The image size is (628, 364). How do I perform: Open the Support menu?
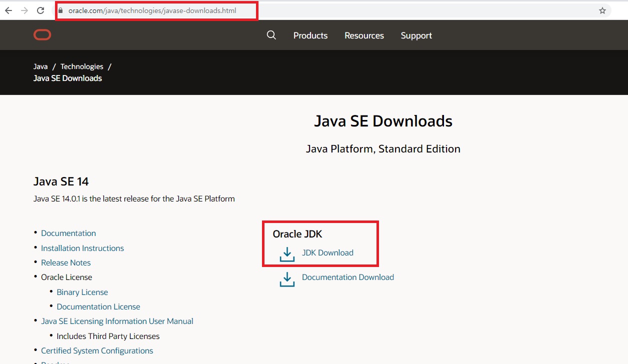coord(416,35)
